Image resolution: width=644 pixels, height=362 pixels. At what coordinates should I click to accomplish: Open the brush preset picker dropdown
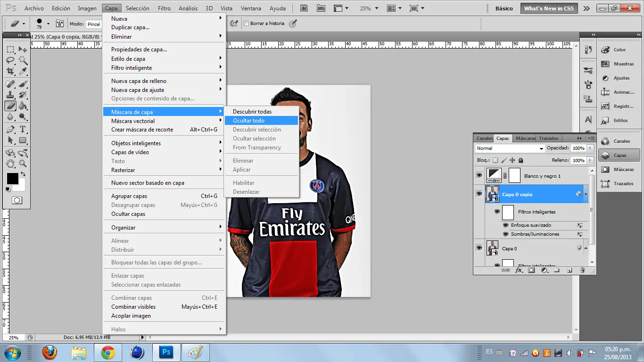(x=48, y=24)
